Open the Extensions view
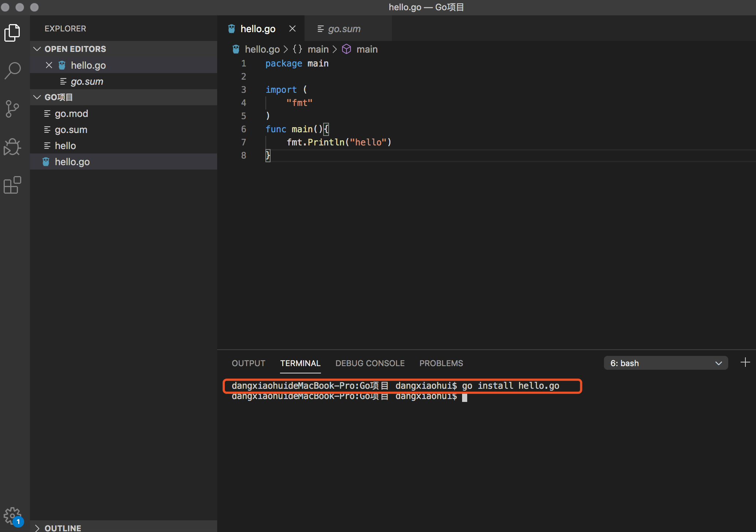This screenshot has height=532, width=756. coord(12,185)
